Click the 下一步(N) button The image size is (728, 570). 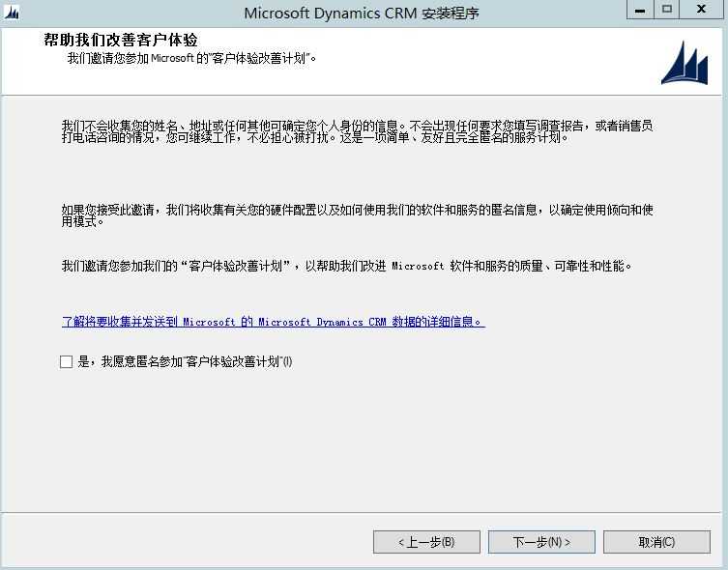coord(541,542)
